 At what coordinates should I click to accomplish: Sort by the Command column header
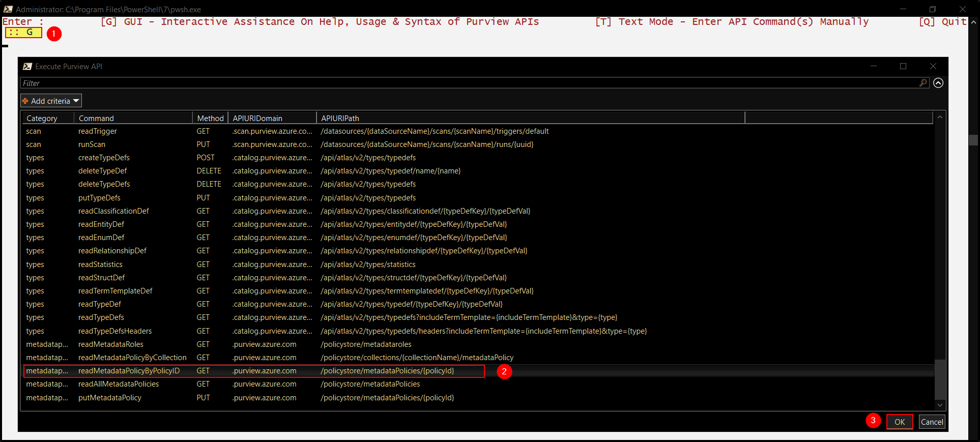133,118
